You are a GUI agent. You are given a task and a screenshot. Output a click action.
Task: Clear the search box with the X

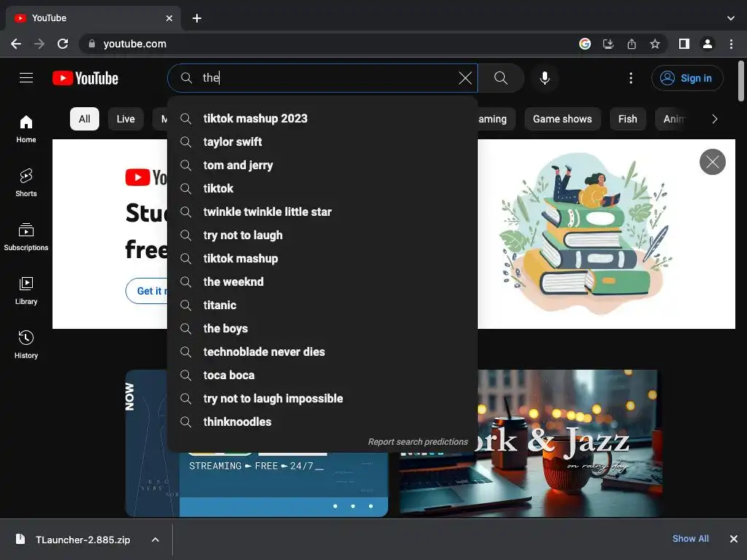(x=465, y=78)
